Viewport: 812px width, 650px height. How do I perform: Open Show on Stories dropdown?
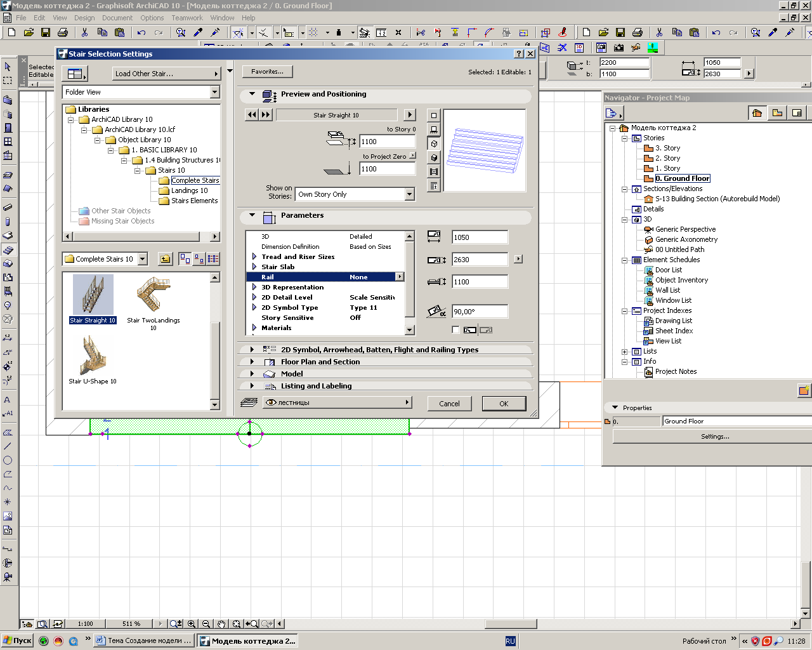[x=409, y=194]
